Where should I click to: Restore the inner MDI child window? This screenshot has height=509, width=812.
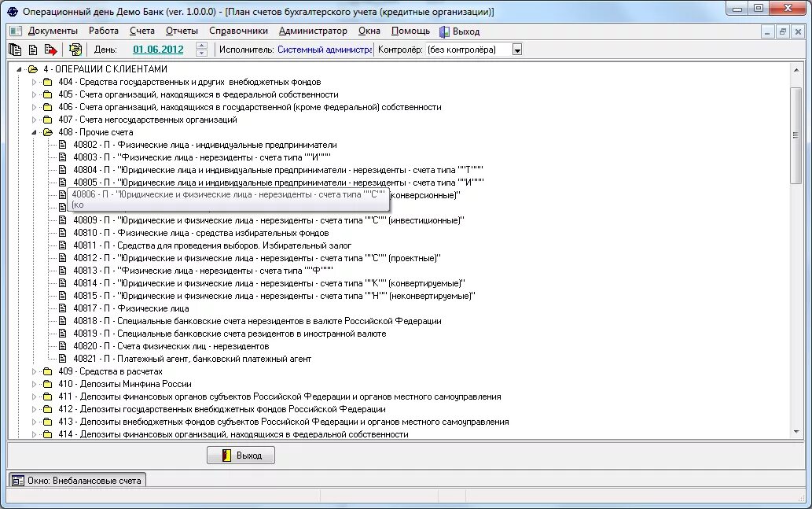click(x=782, y=31)
